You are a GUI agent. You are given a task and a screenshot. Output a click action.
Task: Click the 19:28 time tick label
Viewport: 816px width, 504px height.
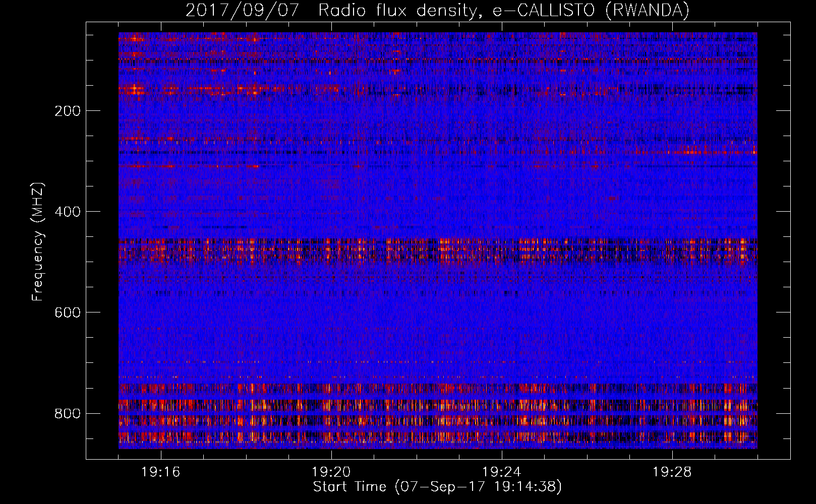(x=672, y=472)
